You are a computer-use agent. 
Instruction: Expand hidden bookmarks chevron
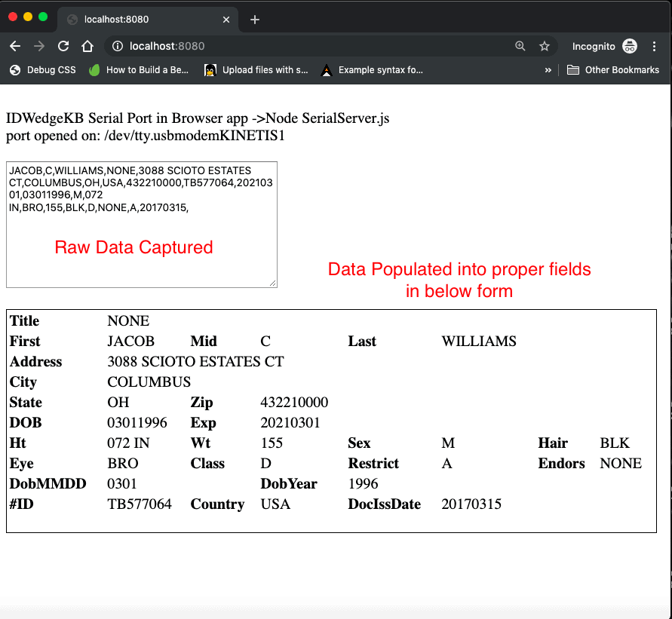point(548,70)
